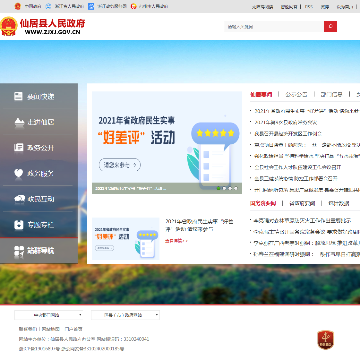Switch to third tab of upper news section
Image resolution: width=360 pixels, height=360 pixels.
coord(331,94)
